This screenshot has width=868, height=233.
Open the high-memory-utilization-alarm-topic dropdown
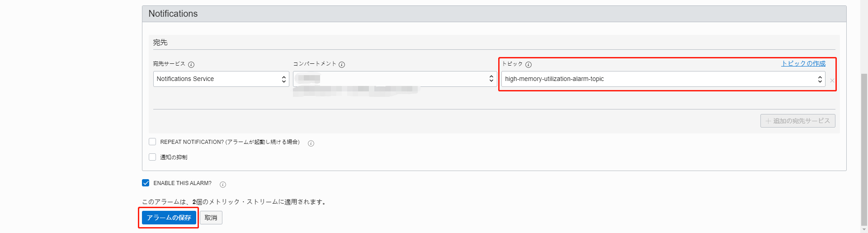tap(663, 79)
